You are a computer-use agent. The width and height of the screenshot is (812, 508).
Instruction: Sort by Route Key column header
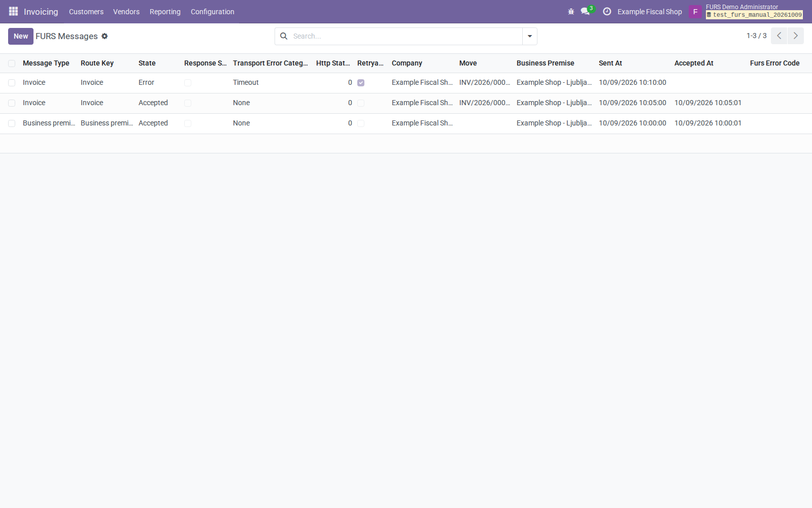coord(97,63)
